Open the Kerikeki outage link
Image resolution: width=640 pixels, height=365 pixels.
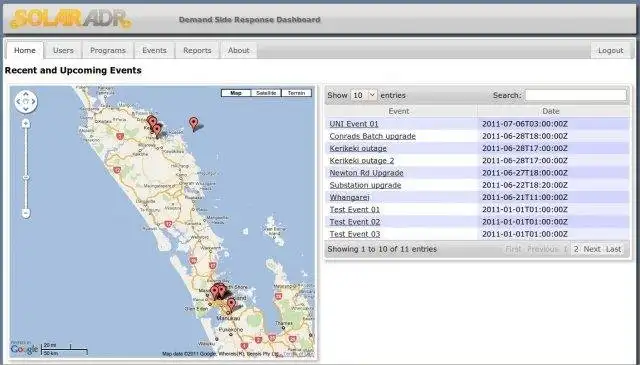pyautogui.click(x=358, y=148)
